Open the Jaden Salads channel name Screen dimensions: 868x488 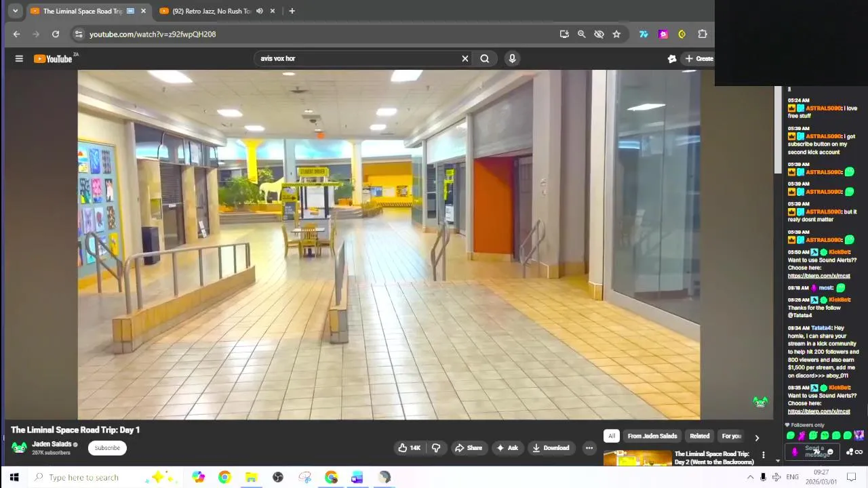pyautogui.click(x=52, y=445)
